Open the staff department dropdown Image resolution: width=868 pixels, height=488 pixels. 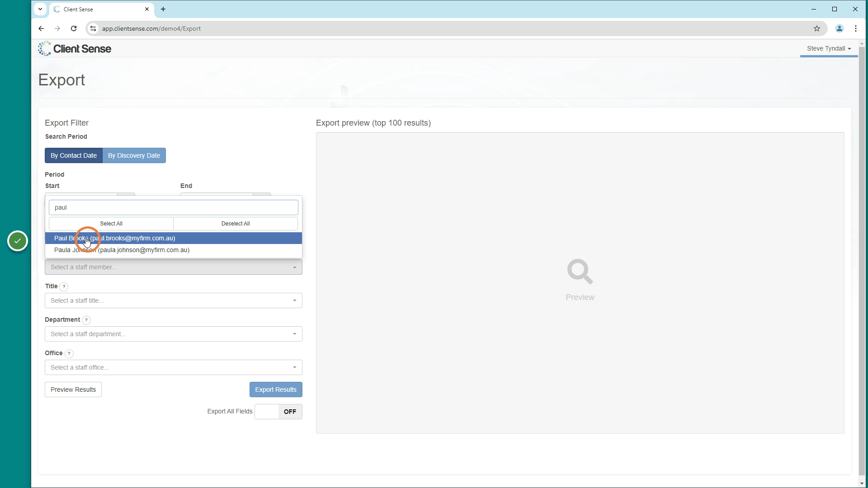tap(174, 334)
